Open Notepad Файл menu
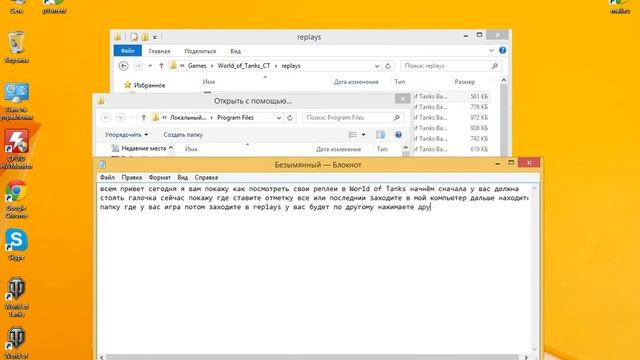The image size is (640, 360). pos(107,178)
